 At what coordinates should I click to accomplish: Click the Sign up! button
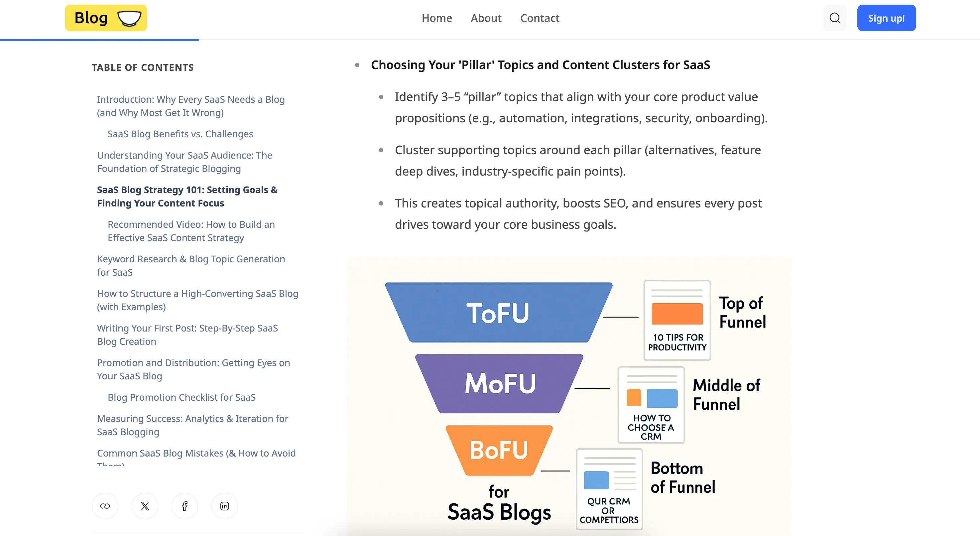click(x=886, y=18)
